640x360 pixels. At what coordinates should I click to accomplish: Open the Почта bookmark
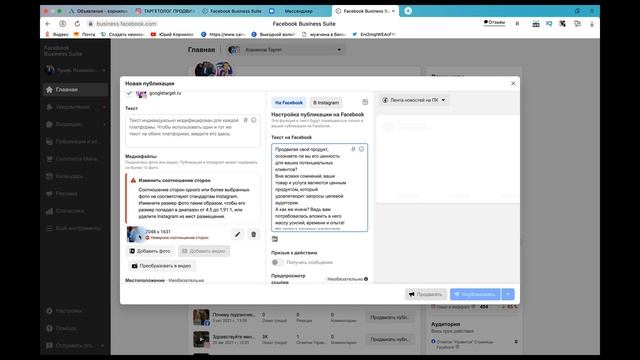(85, 34)
